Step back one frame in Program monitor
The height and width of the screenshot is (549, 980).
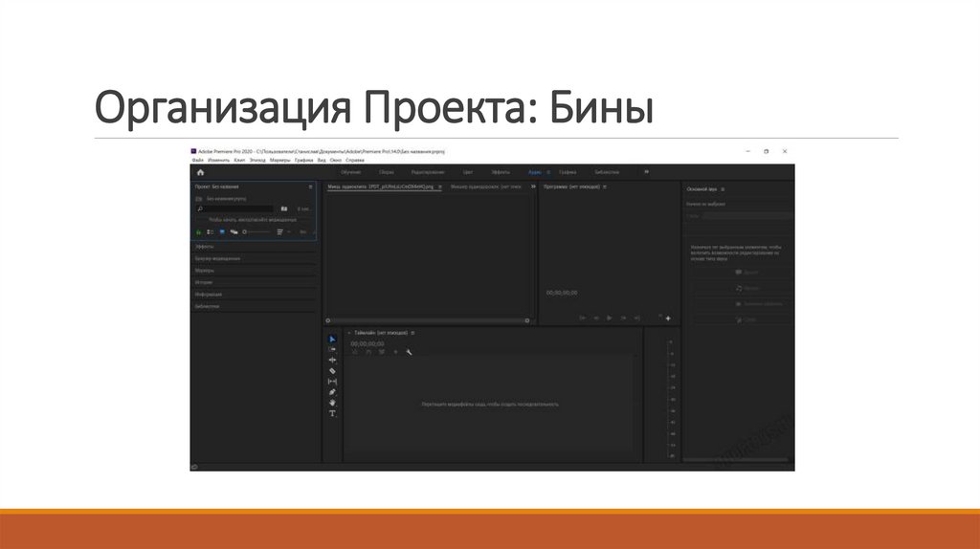point(596,318)
